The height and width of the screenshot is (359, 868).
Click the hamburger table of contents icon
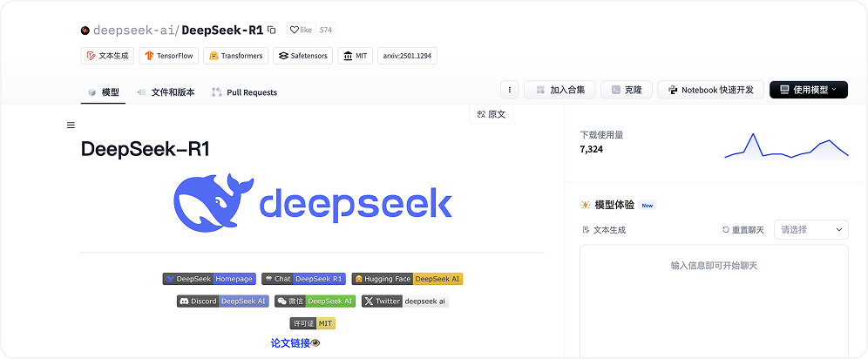point(71,125)
